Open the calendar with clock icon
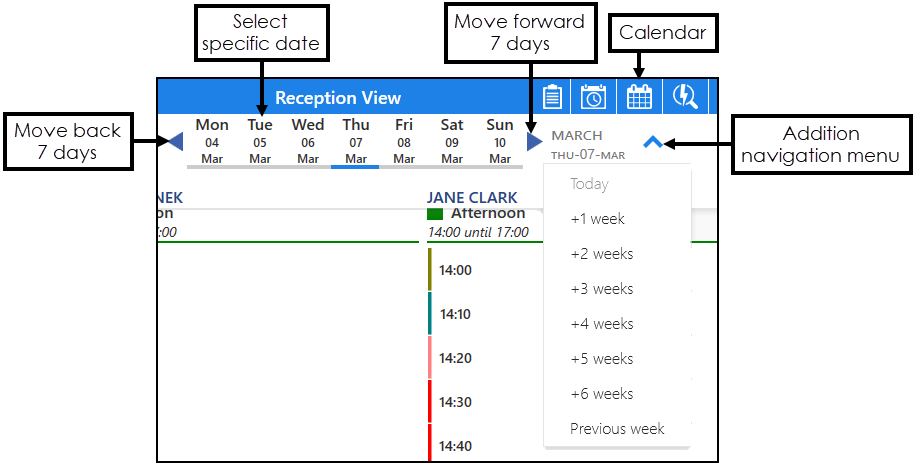 click(594, 97)
